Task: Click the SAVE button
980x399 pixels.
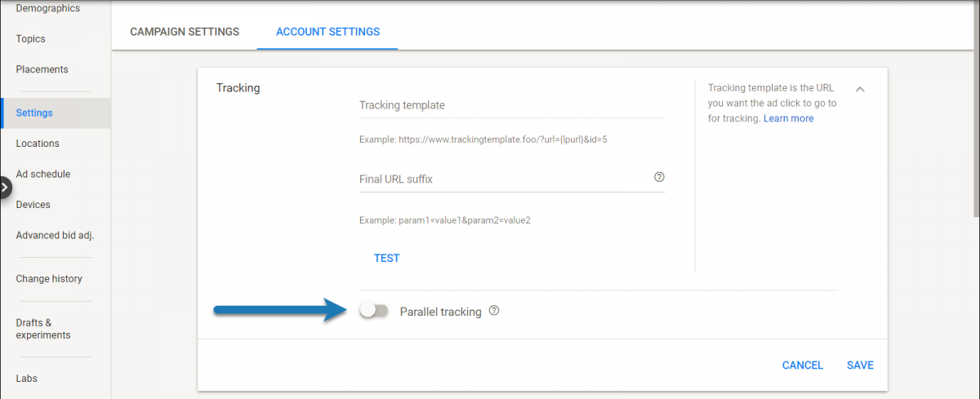Action: [860, 366]
